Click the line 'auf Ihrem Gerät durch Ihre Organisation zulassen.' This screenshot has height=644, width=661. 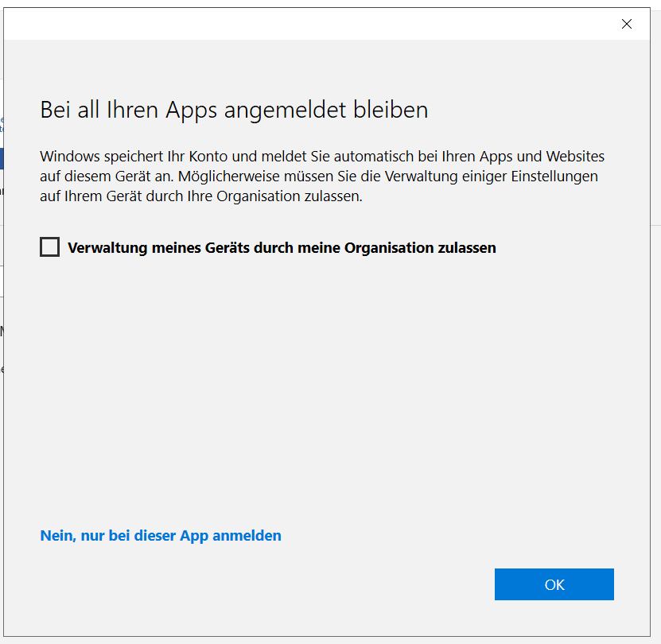click(x=200, y=196)
